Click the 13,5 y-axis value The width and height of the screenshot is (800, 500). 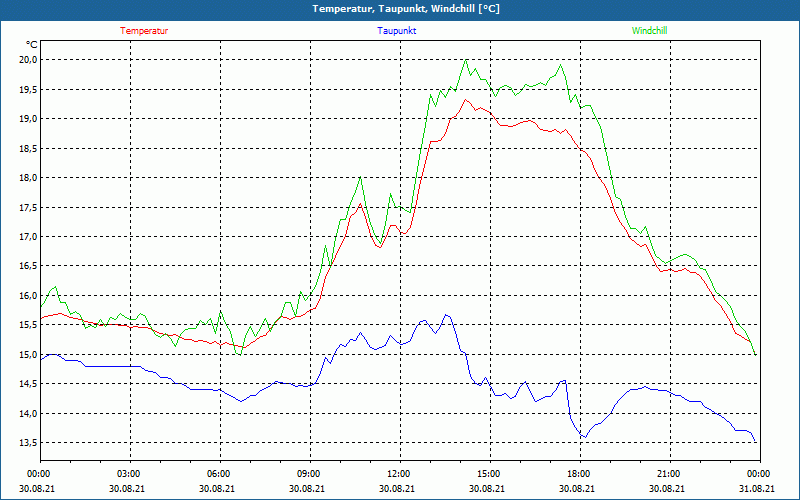[x=29, y=443]
